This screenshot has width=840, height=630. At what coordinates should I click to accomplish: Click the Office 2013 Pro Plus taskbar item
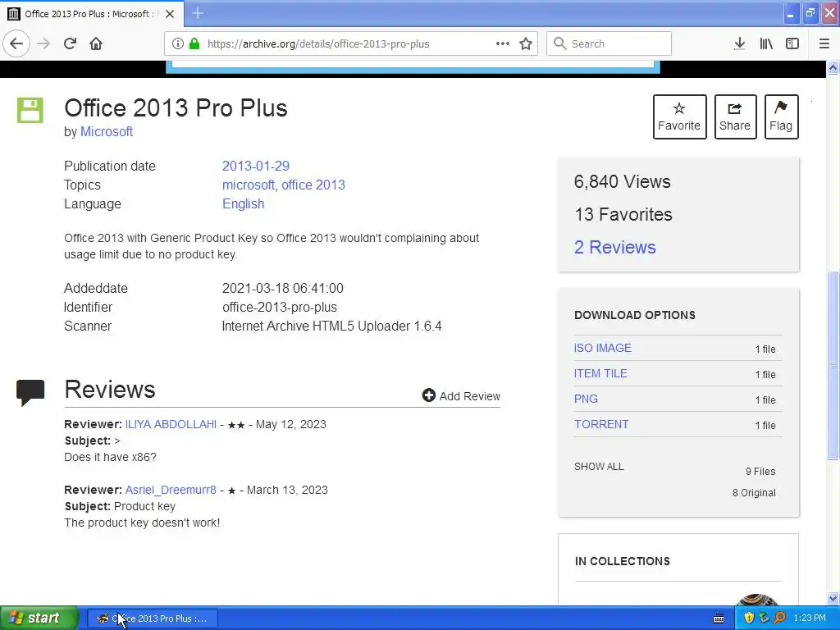click(153, 619)
